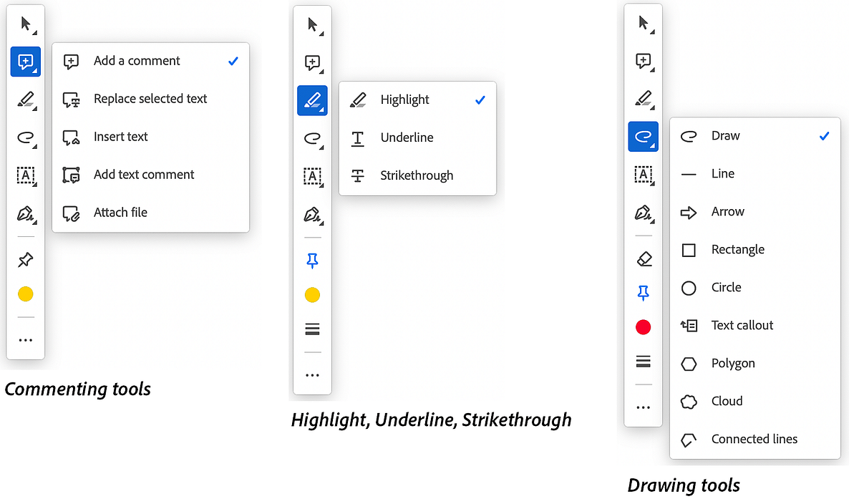Click the checkmark beside Highlight
The width and height of the screenshot is (859, 504).
pos(480,100)
